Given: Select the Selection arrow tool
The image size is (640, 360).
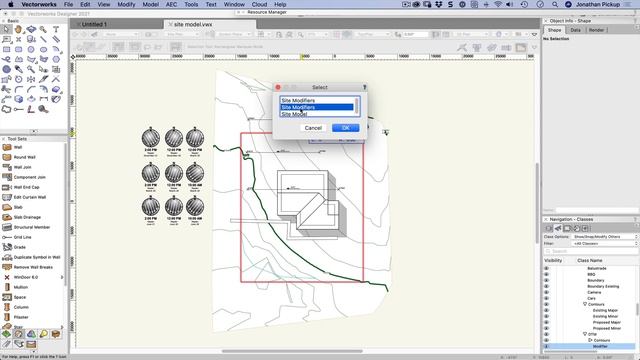Looking at the screenshot, I should [6, 29].
